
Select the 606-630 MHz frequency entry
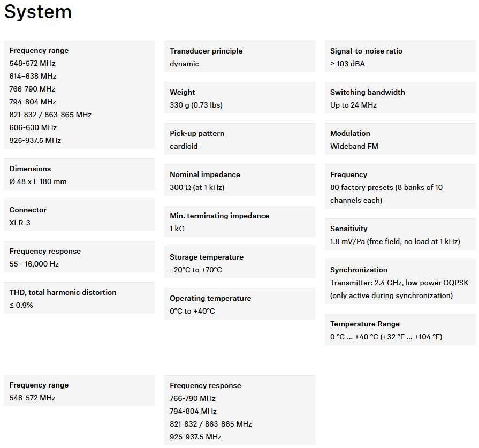click(33, 127)
